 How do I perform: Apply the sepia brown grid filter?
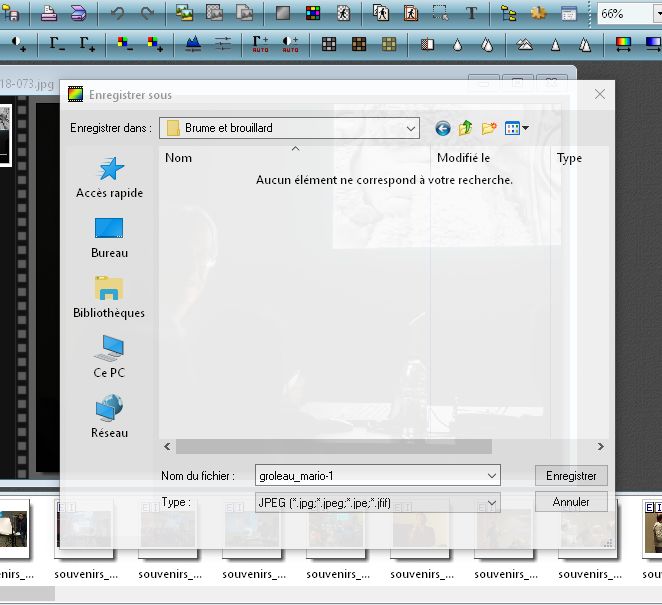[359, 44]
